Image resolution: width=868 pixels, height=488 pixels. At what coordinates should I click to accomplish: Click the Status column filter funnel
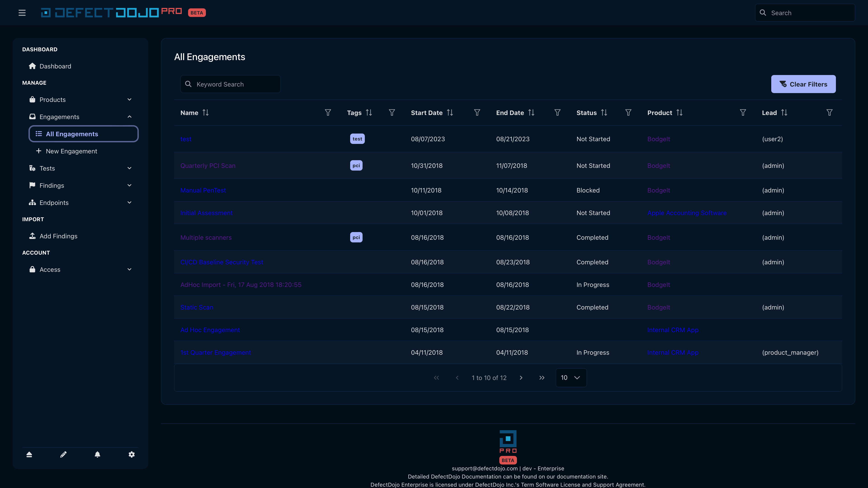(628, 113)
